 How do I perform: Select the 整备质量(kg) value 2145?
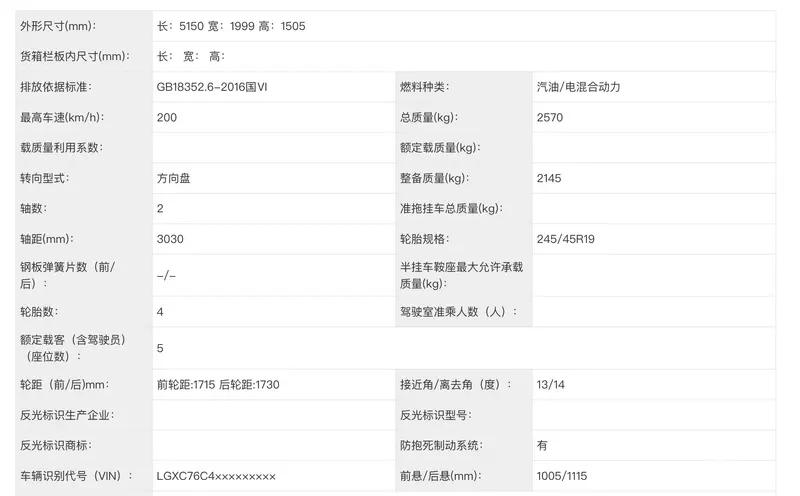pyautogui.click(x=549, y=178)
